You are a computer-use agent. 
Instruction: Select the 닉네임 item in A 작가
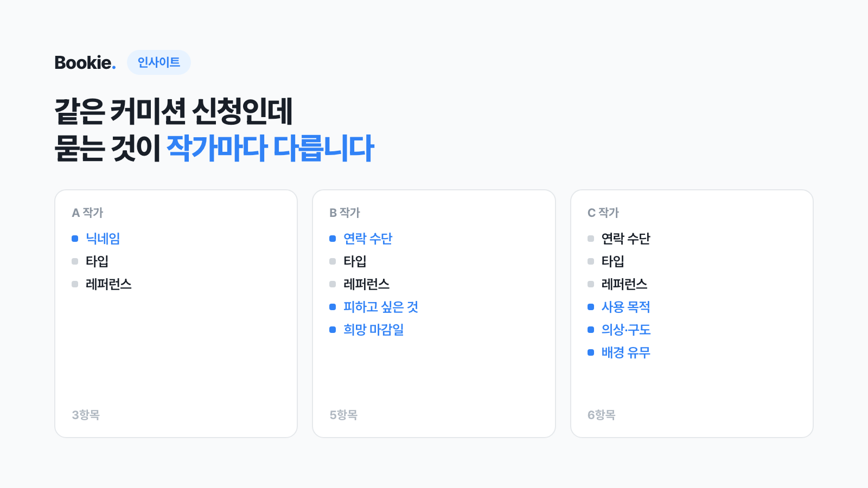pyautogui.click(x=103, y=239)
